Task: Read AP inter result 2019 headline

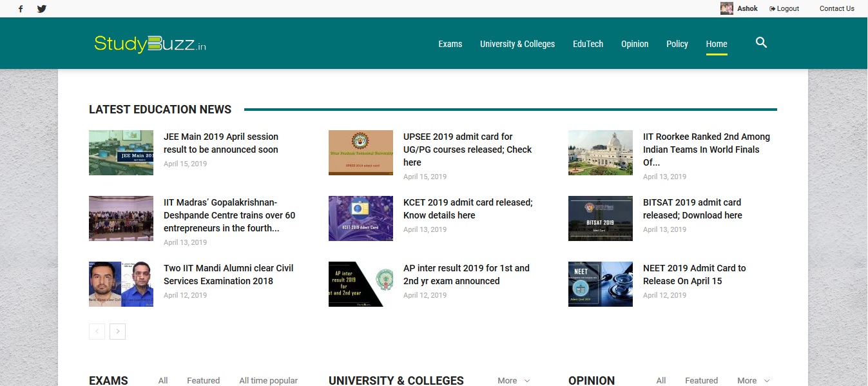Action: coord(467,275)
